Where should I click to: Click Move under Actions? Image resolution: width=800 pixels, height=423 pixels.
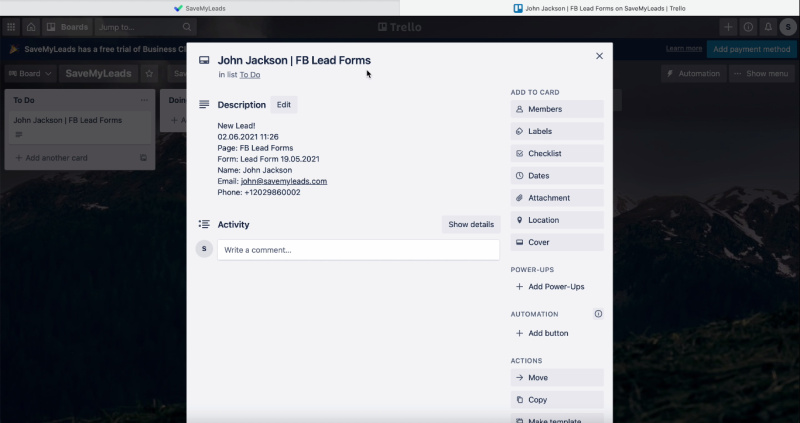pos(557,378)
